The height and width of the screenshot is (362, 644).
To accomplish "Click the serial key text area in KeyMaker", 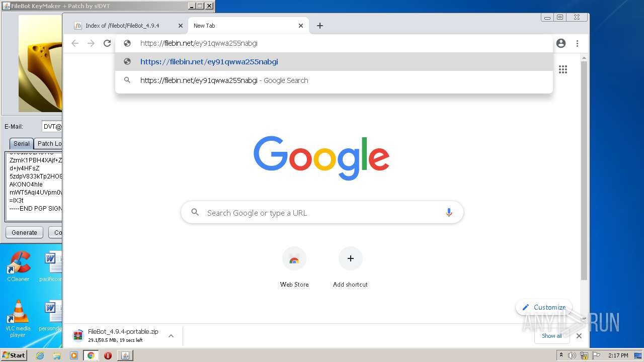I will (x=34, y=186).
